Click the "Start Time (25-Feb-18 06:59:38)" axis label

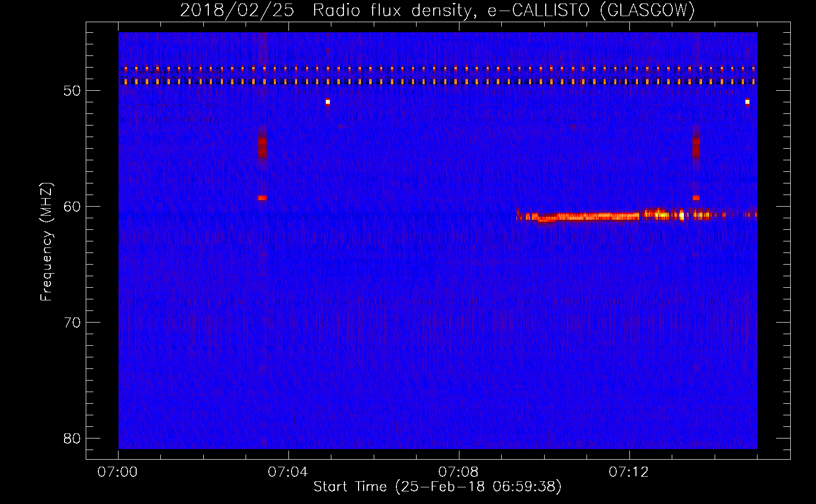pos(437,487)
